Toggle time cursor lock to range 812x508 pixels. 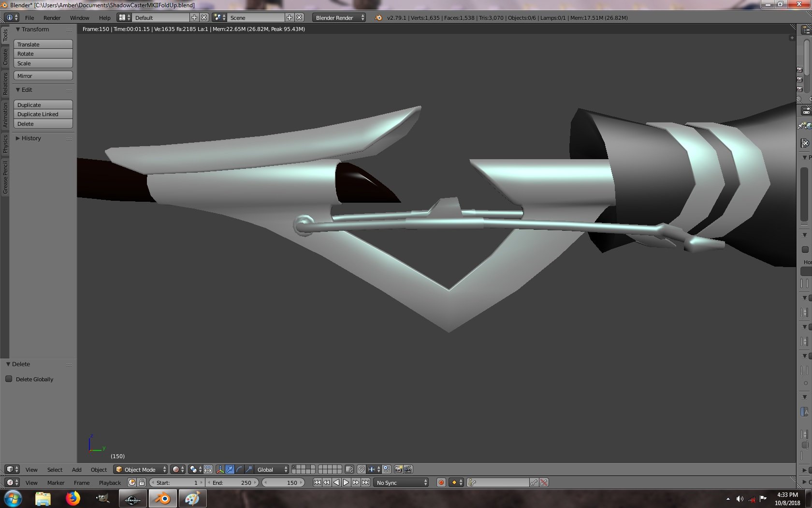click(142, 482)
